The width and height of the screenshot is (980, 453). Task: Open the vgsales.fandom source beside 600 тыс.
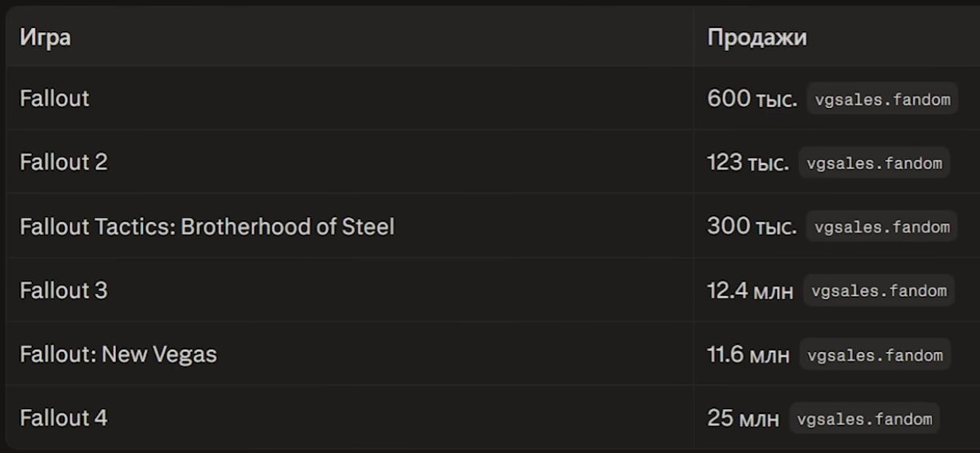(882, 99)
